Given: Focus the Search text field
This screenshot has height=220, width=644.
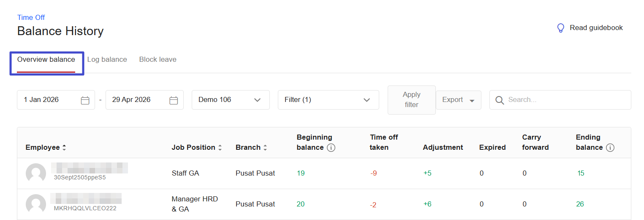Looking at the screenshot, I should click(x=566, y=100).
